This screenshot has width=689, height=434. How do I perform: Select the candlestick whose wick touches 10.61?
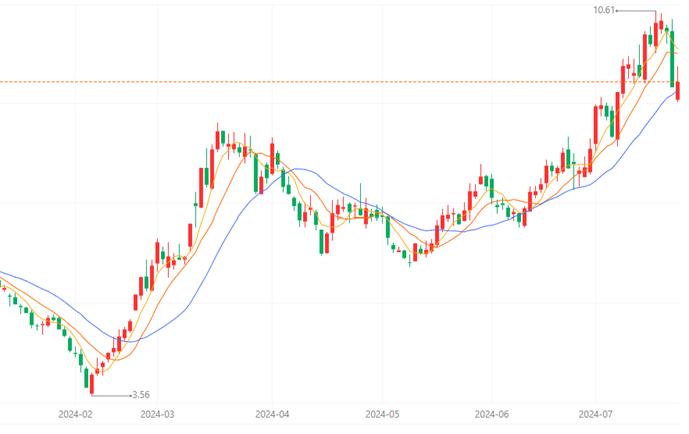click(x=656, y=31)
